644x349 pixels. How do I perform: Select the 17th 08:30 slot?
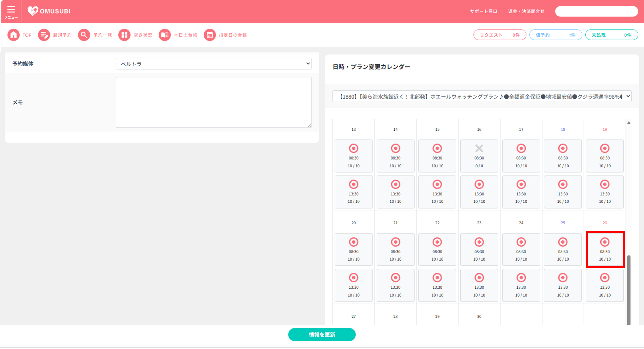[x=521, y=156]
